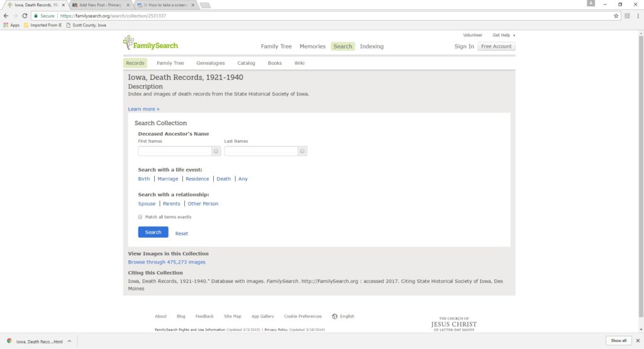
Task: Toggle the exact-match box for First Names
Action: (216, 151)
